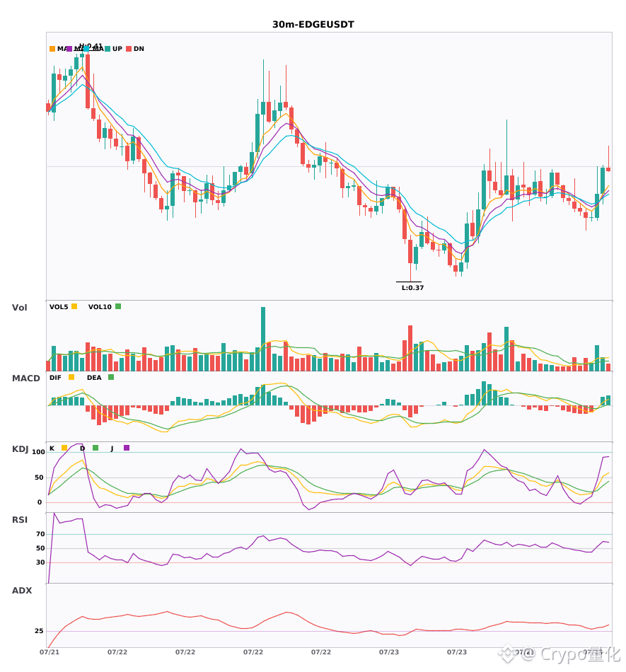Click the KDJ axis value 100
The image size is (626, 672).
[39, 452]
